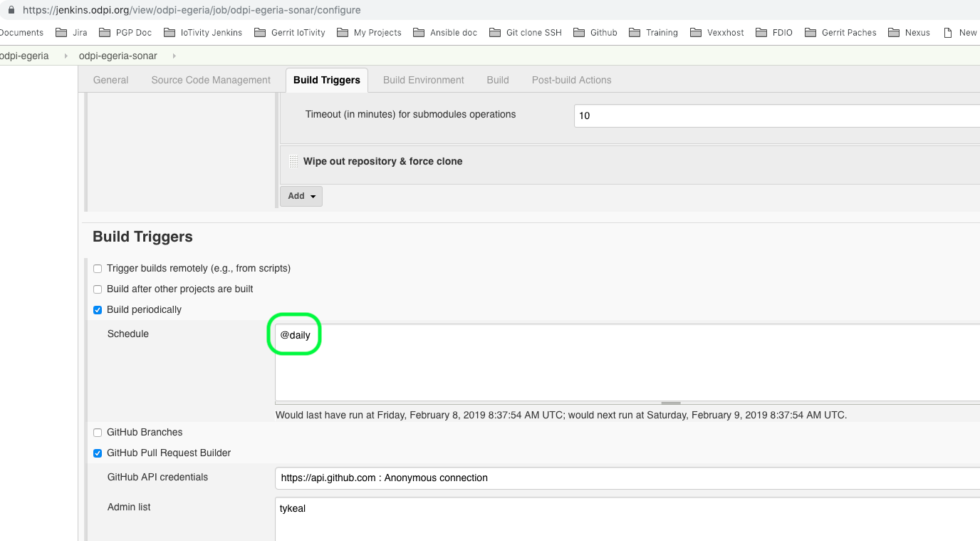Switch to the Build Environment tab

tap(423, 80)
